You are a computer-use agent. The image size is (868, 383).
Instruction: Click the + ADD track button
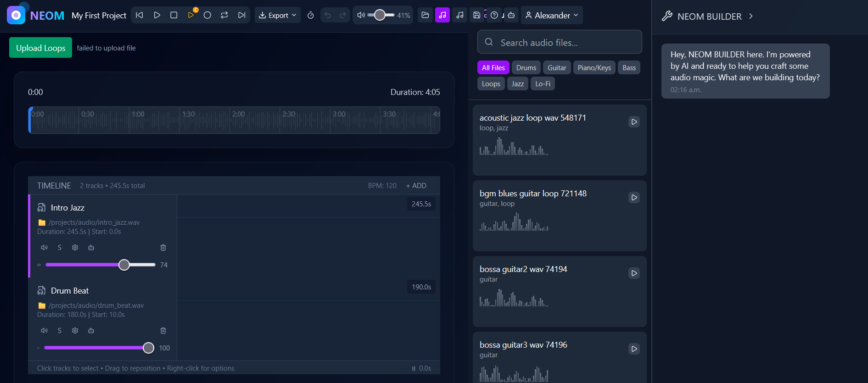[x=416, y=186]
